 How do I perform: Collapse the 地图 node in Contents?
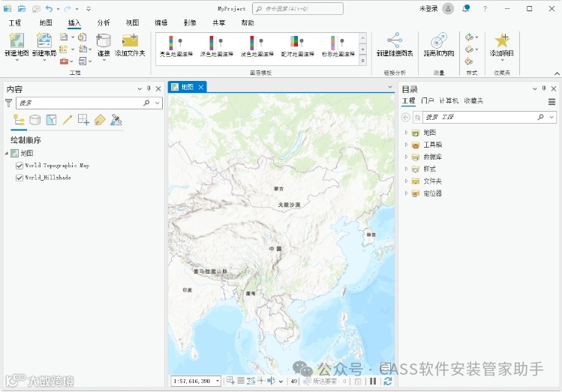point(7,153)
